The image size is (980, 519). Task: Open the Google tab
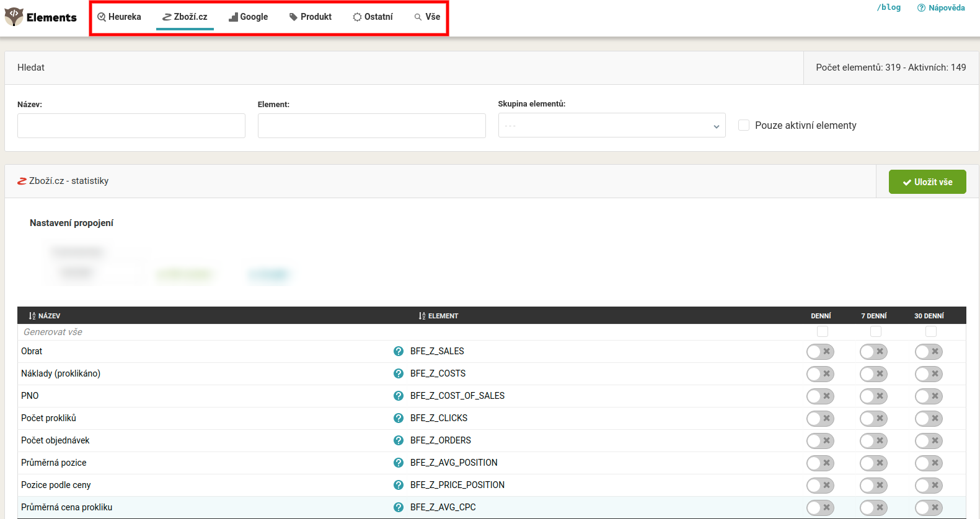249,17
